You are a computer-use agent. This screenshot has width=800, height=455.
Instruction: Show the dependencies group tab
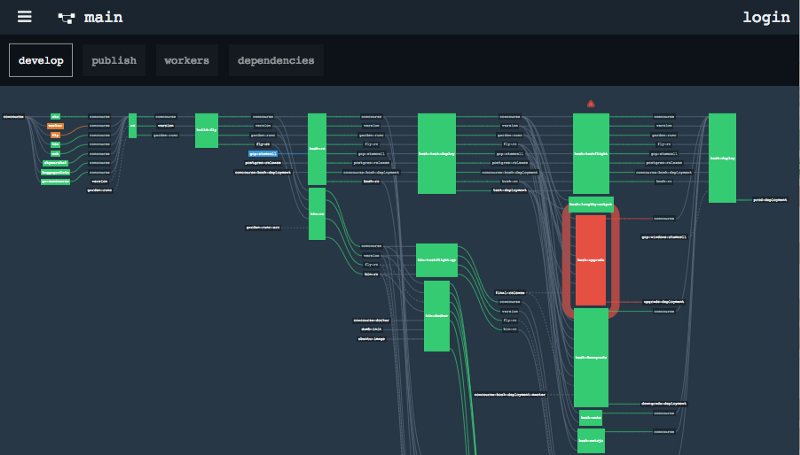click(275, 61)
